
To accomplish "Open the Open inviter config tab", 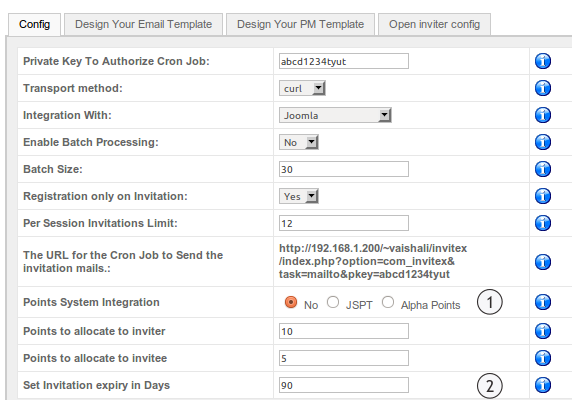I will point(434,24).
